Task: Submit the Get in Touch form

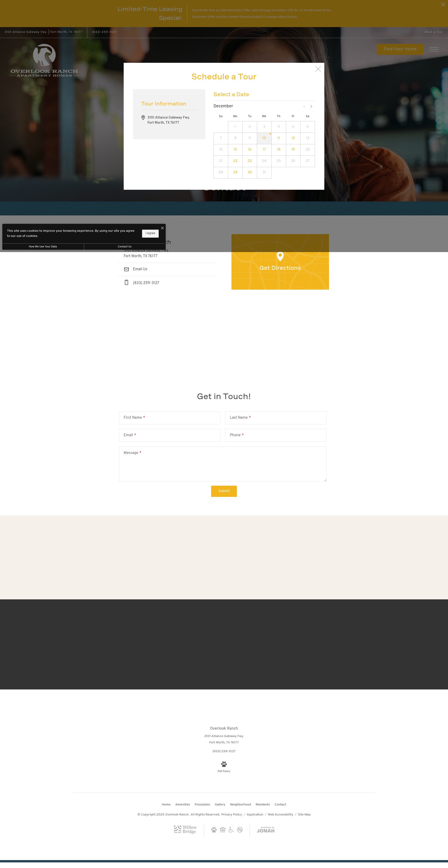Action: coord(224,491)
